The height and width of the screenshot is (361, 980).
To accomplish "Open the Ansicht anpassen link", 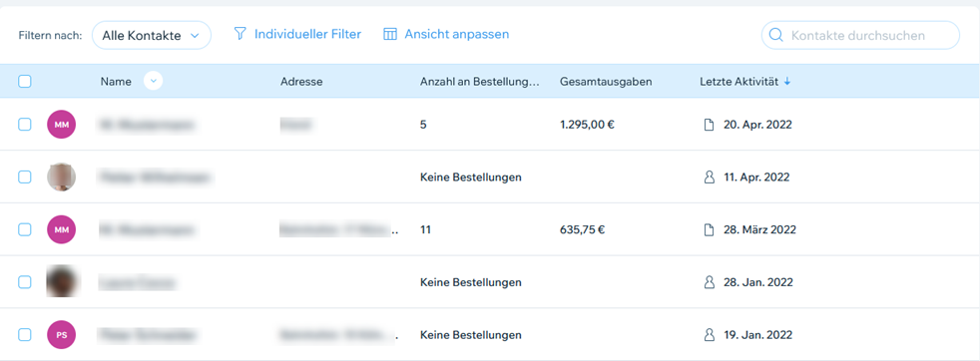I will 456,34.
